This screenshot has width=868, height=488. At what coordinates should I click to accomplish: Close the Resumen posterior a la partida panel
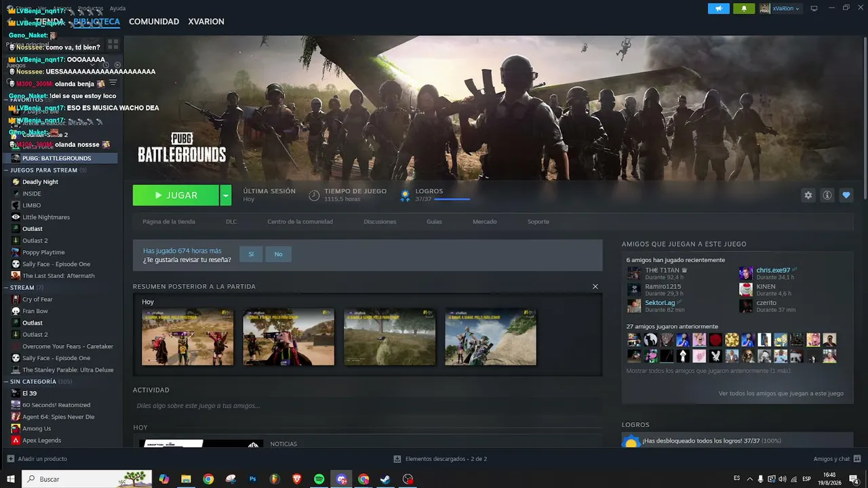595,286
